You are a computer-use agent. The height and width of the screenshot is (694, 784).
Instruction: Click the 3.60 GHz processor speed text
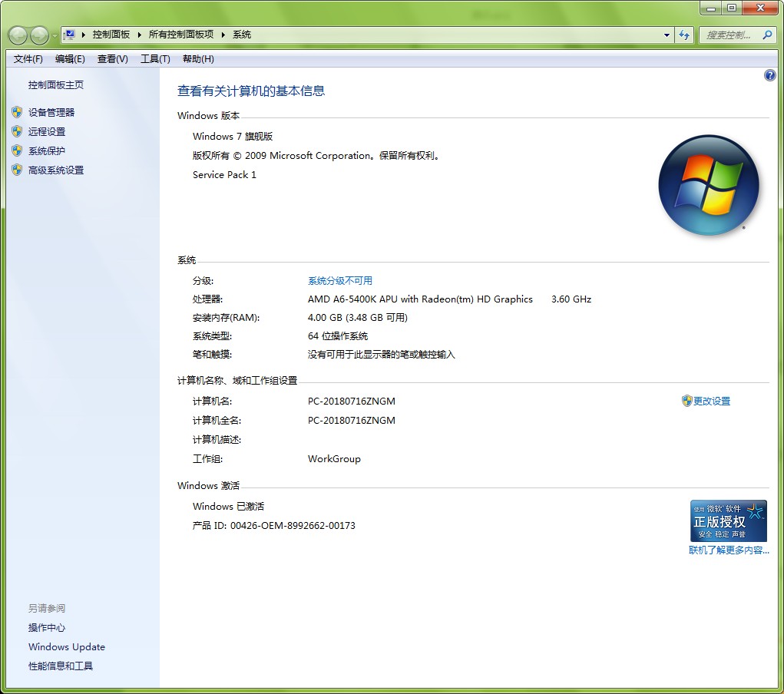(571, 299)
